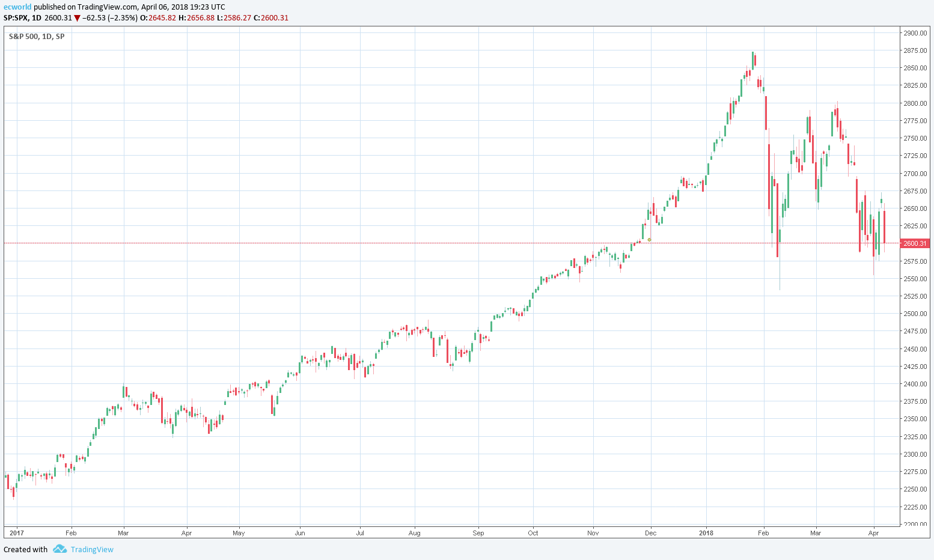The height and width of the screenshot is (560, 934).
Task: Click the 'Created with' footer text
Action: point(25,549)
